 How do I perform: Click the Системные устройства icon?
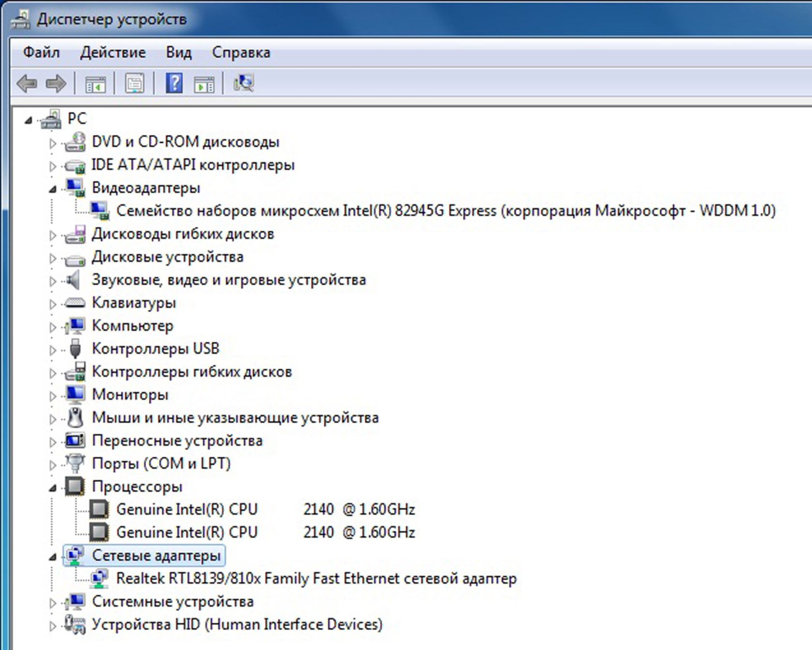point(75,601)
